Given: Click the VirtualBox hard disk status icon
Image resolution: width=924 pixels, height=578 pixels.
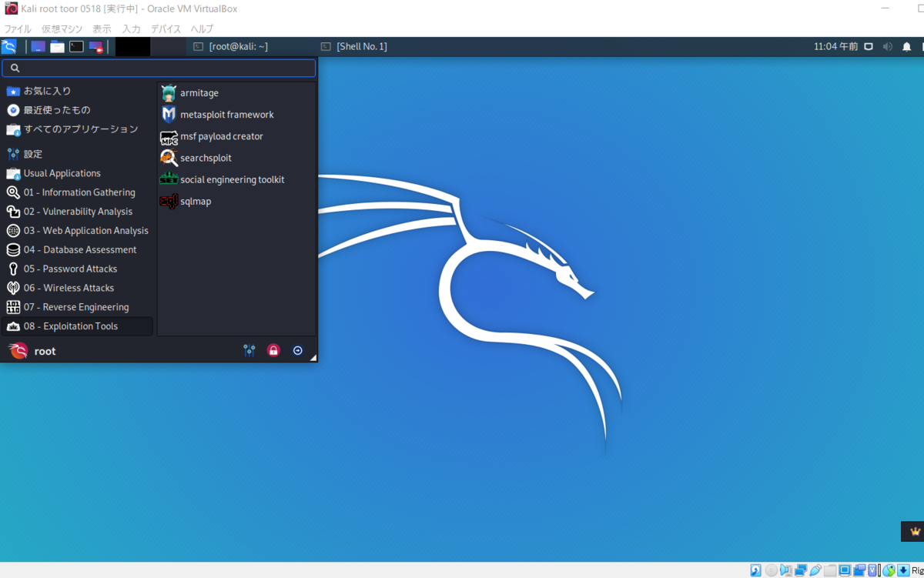Looking at the screenshot, I should coord(755,570).
